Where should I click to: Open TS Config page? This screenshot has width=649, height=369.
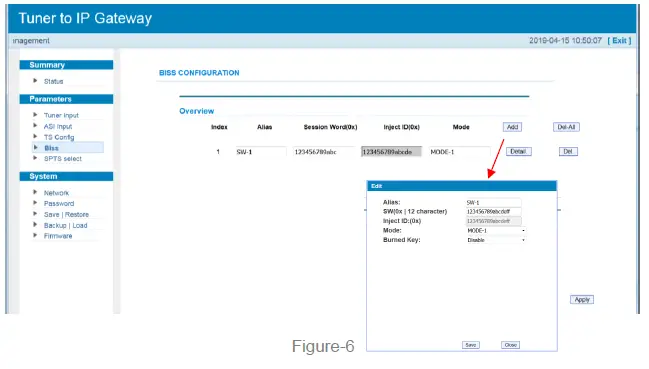pos(59,137)
